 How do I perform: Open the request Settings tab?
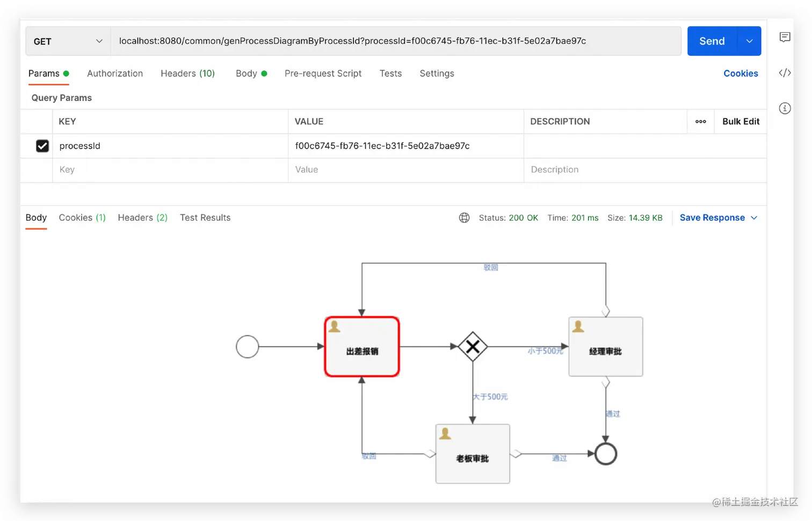[437, 74]
